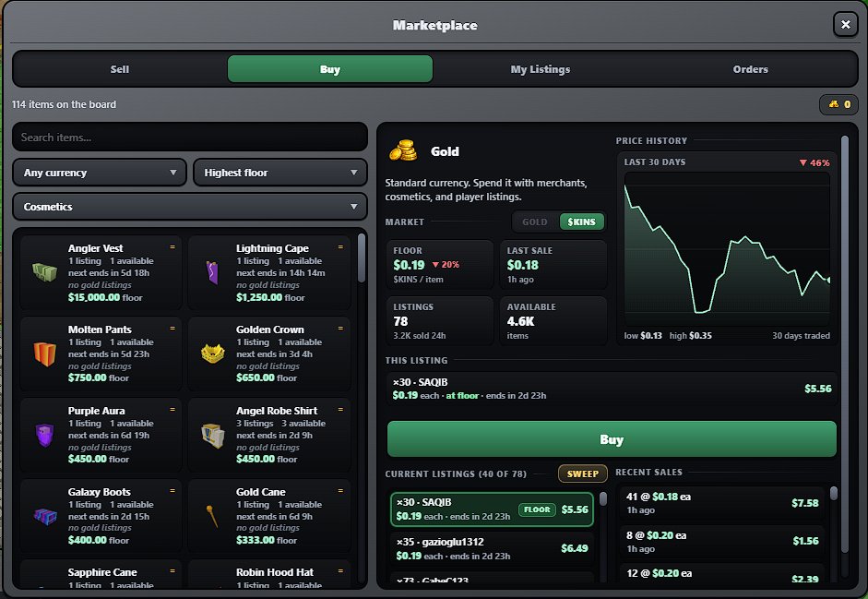Screen dimensions: 868x599
Task: Click the "8 @ $0.20 ea" recent sale
Action: (x=722, y=542)
